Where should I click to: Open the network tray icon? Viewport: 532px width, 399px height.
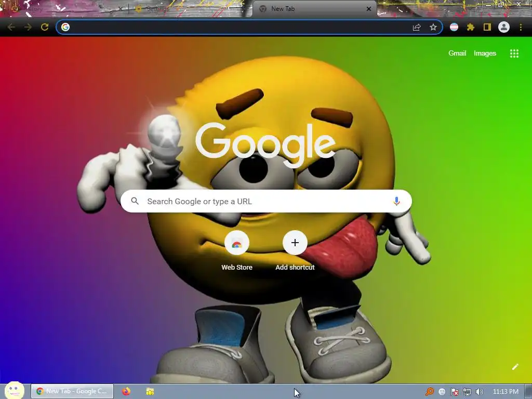(x=467, y=392)
